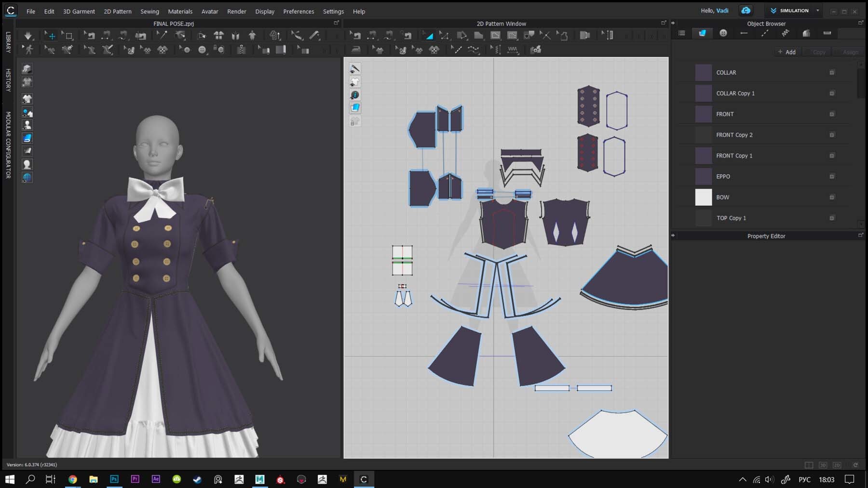Image resolution: width=868 pixels, height=488 pixels.
Task: Toggle garment display in 3D sidebar
Action: (27, 99)
